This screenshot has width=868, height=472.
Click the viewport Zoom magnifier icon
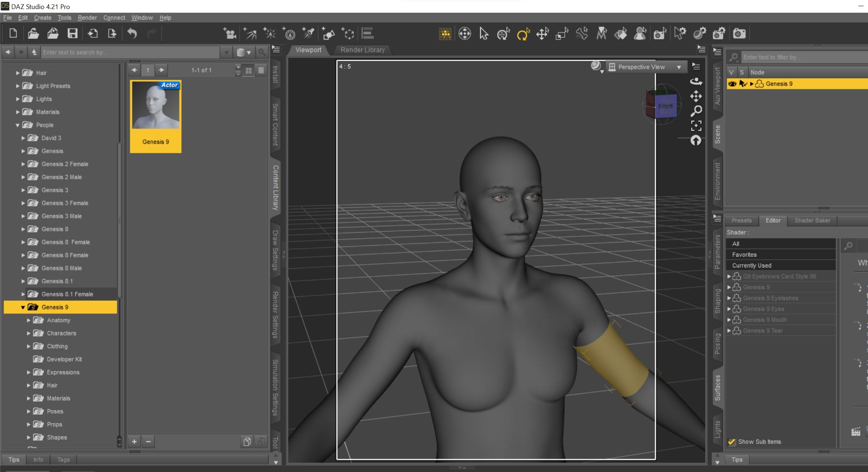(696, 111)
